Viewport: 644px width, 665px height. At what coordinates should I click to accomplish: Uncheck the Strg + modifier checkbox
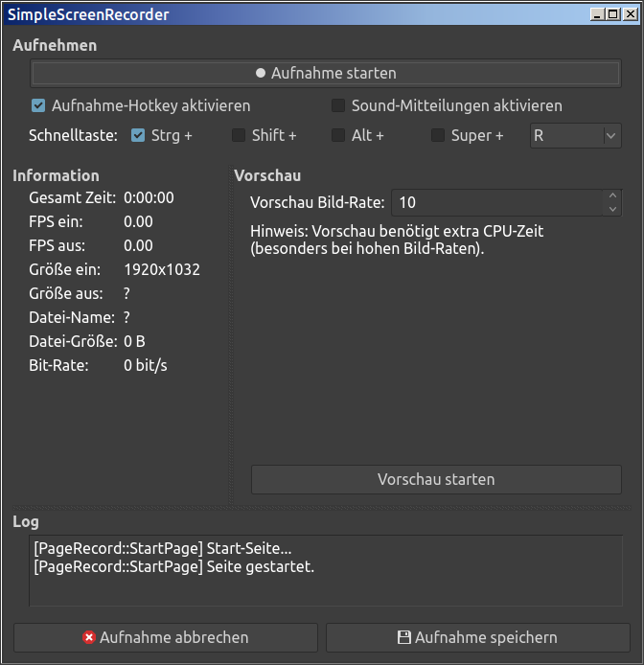(138, 136)
